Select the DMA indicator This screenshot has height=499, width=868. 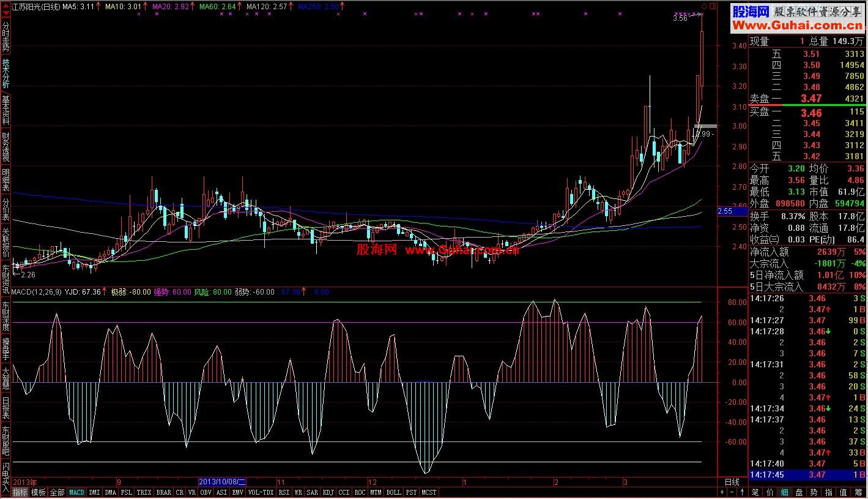click(110, 492)
